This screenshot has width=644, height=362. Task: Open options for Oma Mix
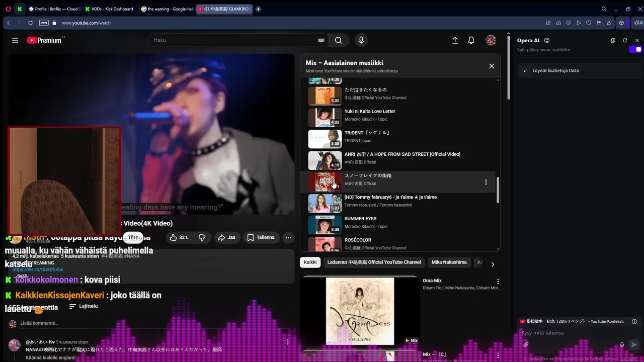click(498, 282)
